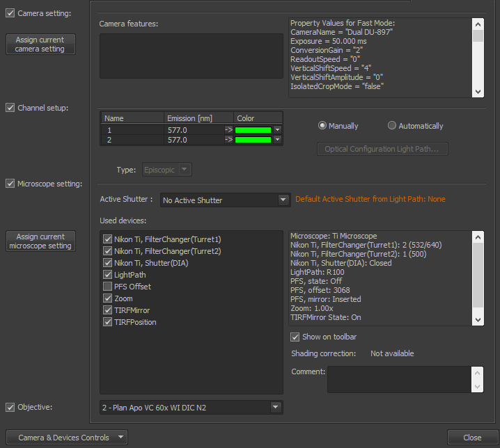Image resolution: width=500 pixels, height=448 pixels.
Task: Click Shading correction Not available text
Action: 392,353
